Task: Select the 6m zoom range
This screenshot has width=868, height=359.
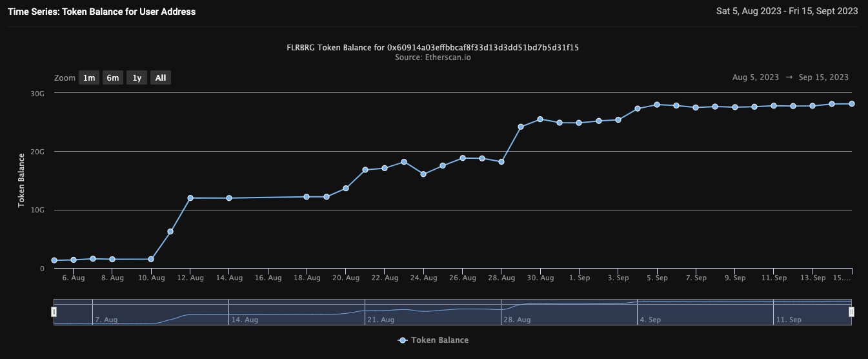Action: click(x=113, y=78)
